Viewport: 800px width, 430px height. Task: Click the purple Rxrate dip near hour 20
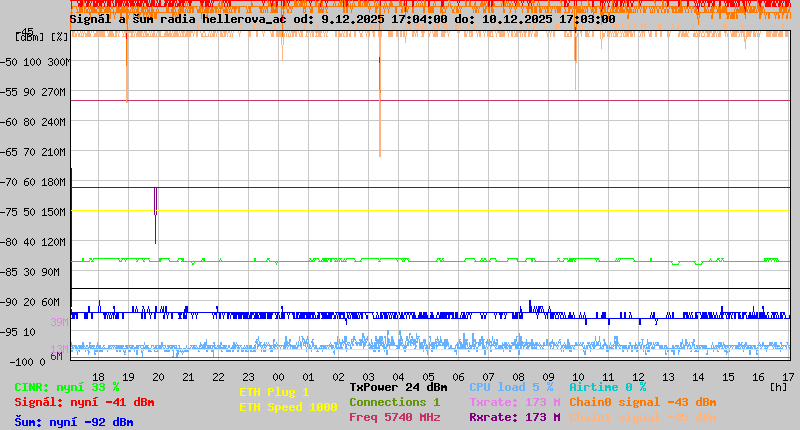(x=156, y=215)
